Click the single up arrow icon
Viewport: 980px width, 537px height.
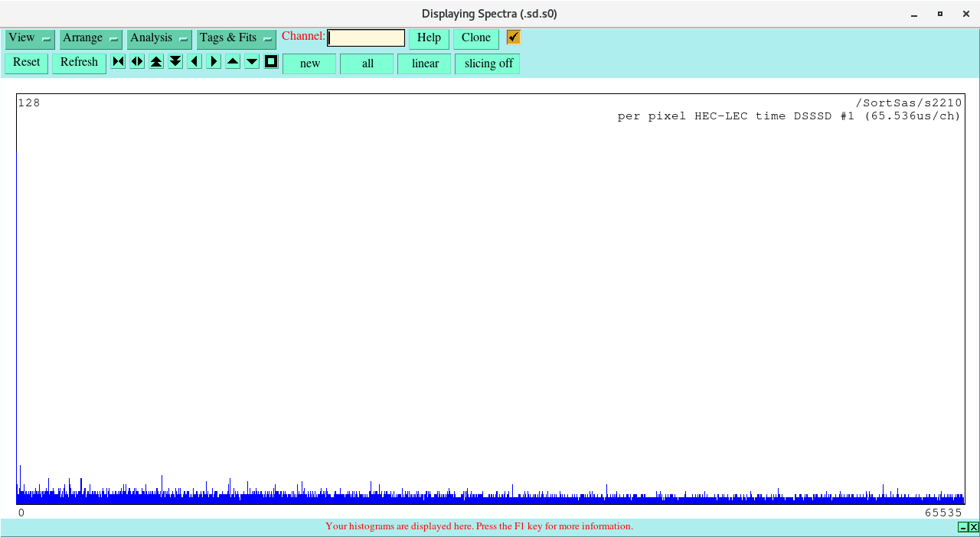coord(233,61)
